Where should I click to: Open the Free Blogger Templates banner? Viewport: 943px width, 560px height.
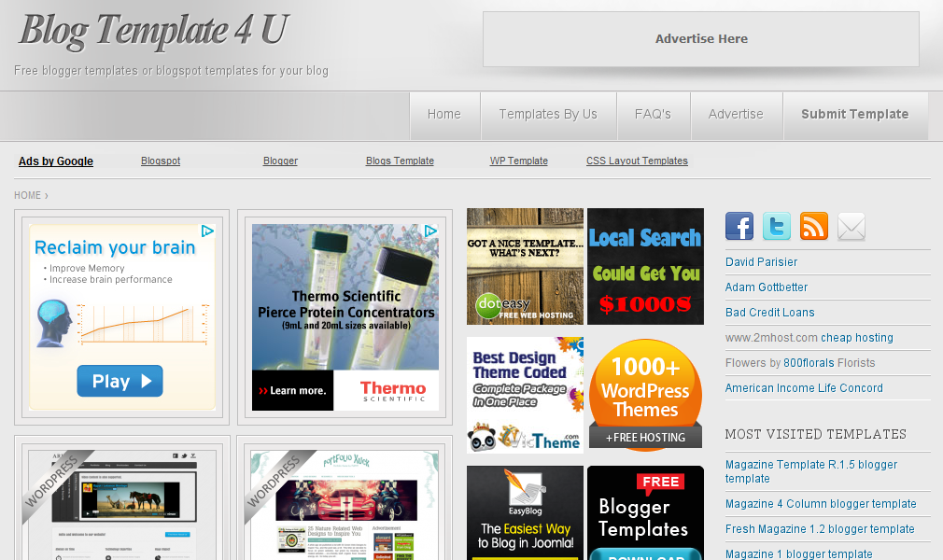[645, 512]
